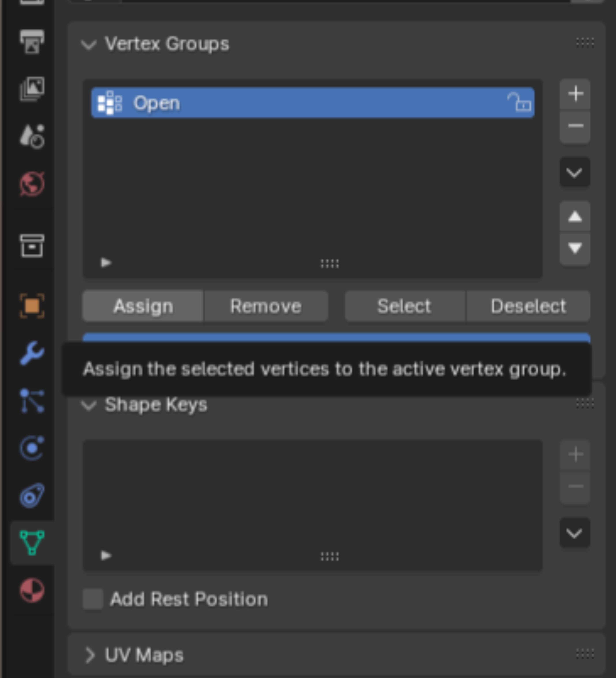
Task: Open the Material properties tab
Action: pyautogui.click(x=32, y=590)
